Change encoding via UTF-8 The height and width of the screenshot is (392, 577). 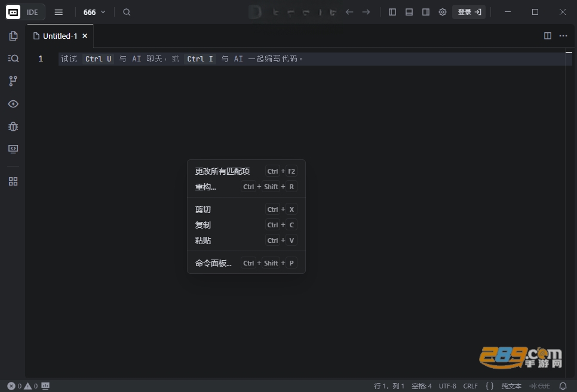coord(447,386)
